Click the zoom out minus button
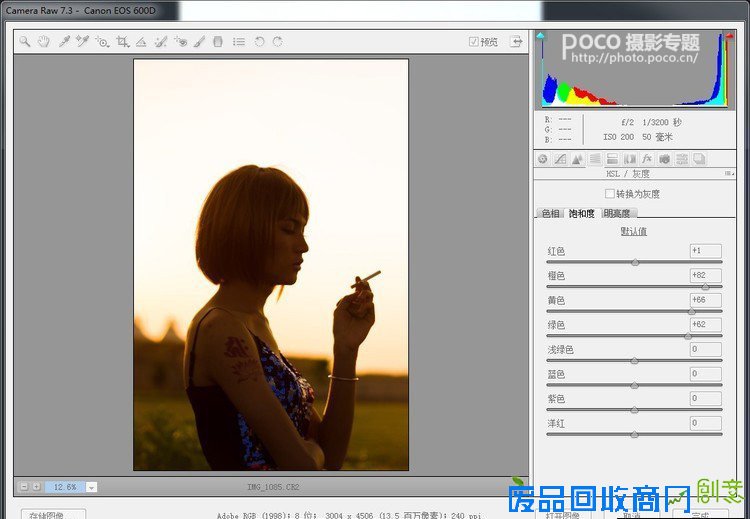 point(24,487)
